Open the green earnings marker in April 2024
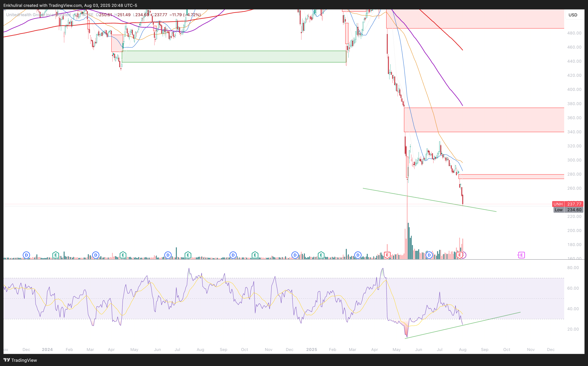Screen dimensions: 588x366 pyautogui.click(x=123, y=255)
